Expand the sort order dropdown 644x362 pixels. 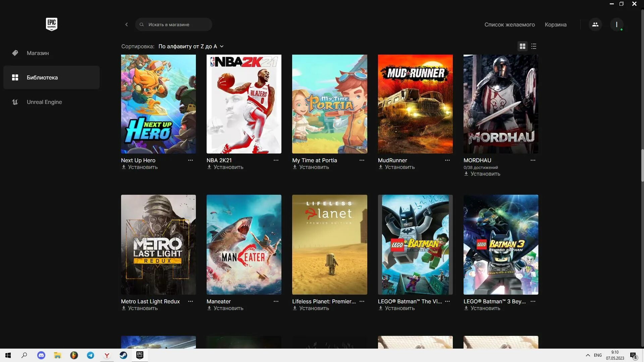click(191, 46)
